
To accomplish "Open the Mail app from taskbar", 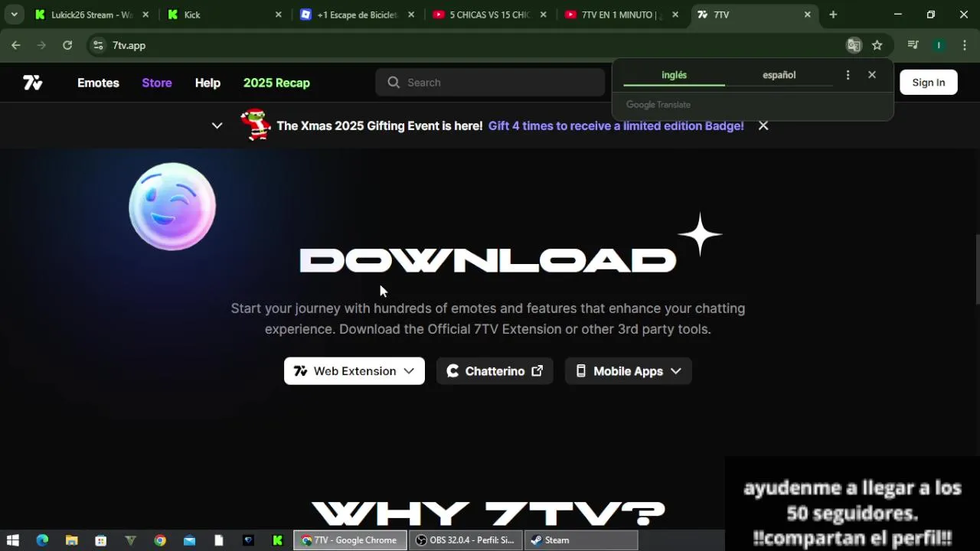I will (x=189, y=540).
